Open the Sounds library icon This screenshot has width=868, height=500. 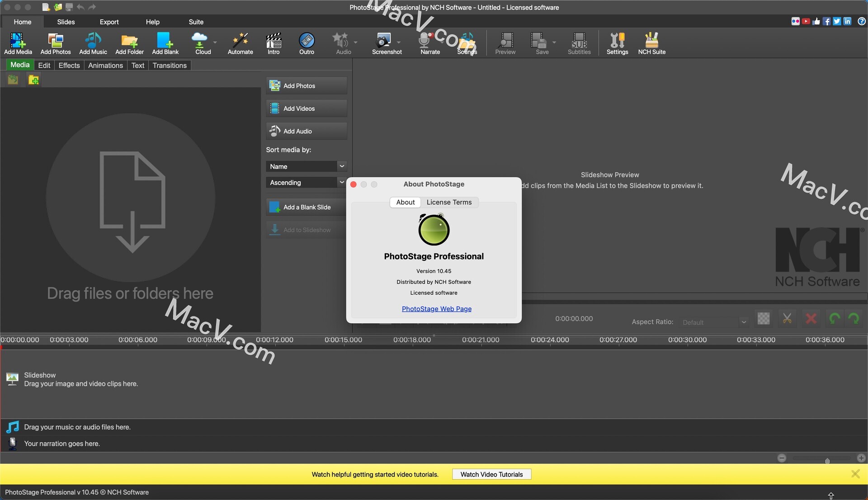point(467,43)
